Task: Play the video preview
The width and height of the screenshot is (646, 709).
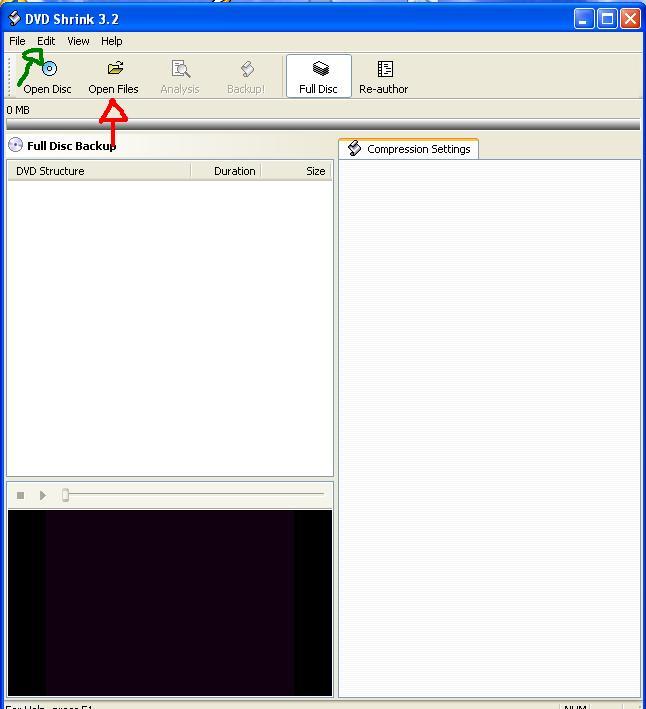Action: 42,496
